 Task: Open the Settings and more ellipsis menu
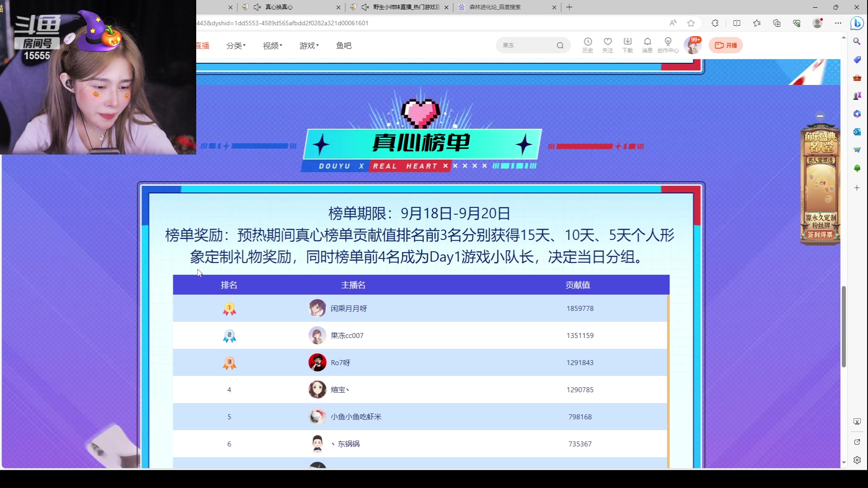pos(838,23)
